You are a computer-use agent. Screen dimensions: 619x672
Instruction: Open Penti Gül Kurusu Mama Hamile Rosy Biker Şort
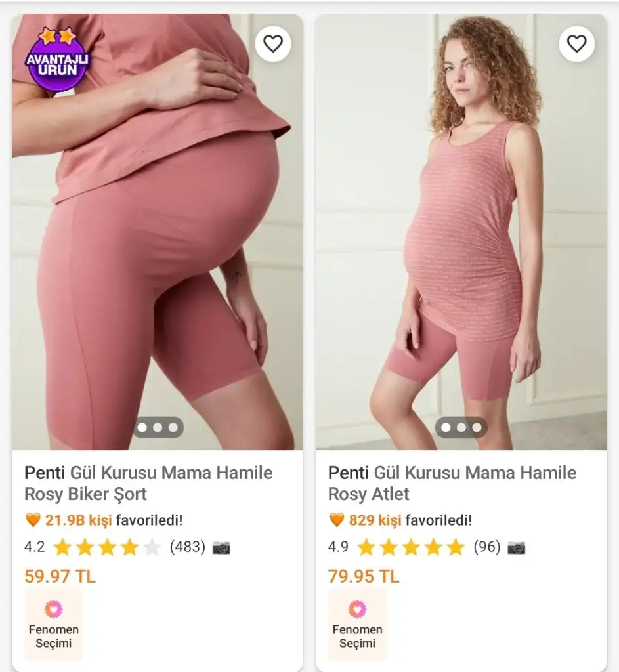[x=148, y=483]
